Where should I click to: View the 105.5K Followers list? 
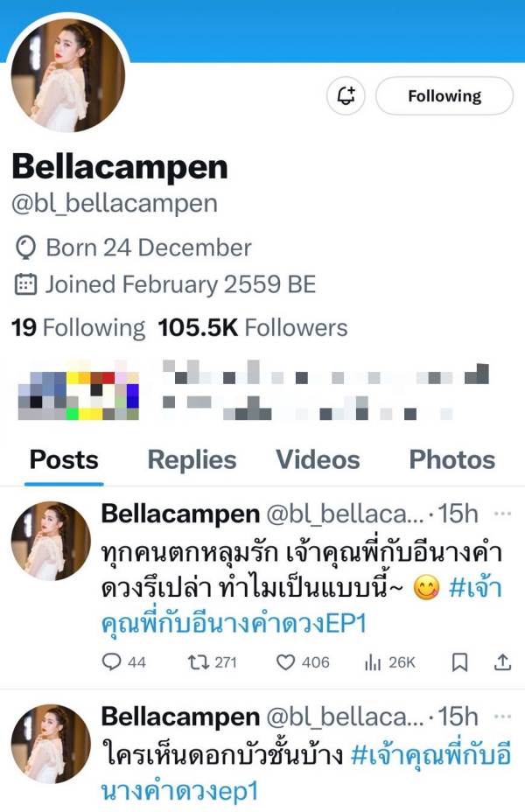click(253, 328)
